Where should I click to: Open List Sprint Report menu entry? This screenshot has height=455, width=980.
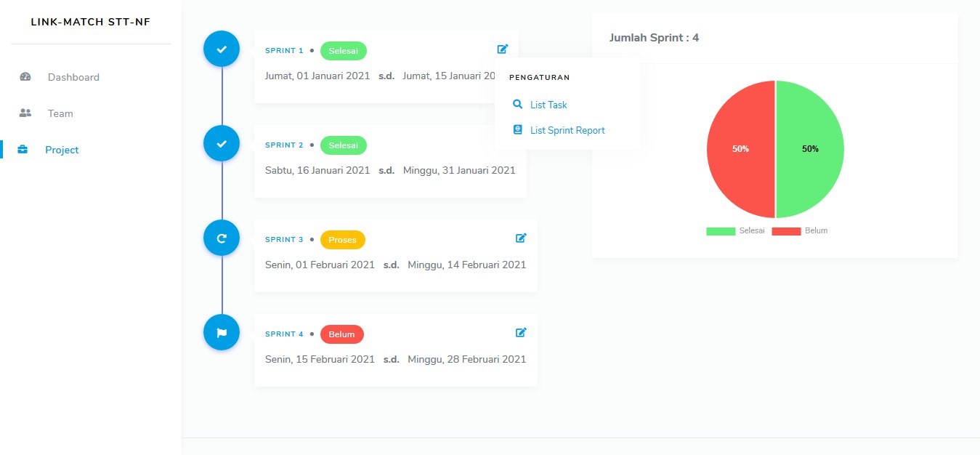point(567,130)
